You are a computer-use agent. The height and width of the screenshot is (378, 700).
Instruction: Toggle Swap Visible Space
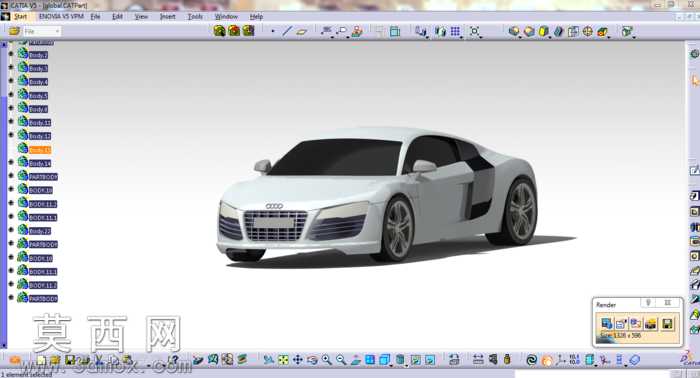(x=430, y=360)
